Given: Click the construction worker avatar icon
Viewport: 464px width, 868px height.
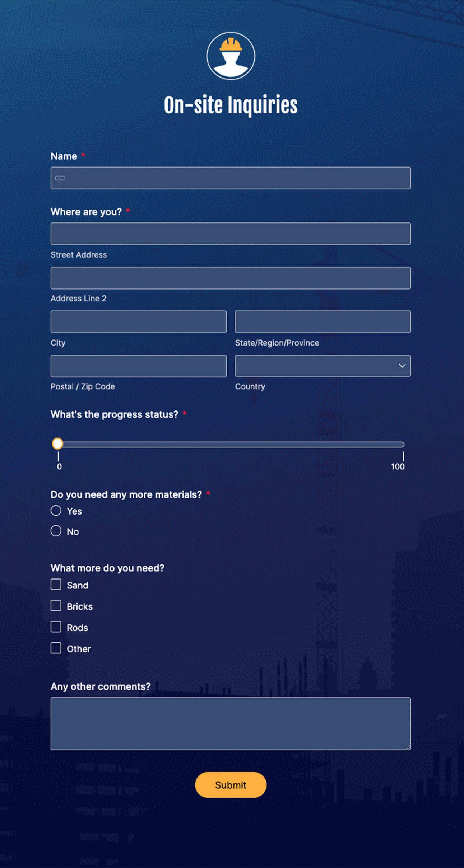Looking at the screenshot, I should [x=231, y=56].
